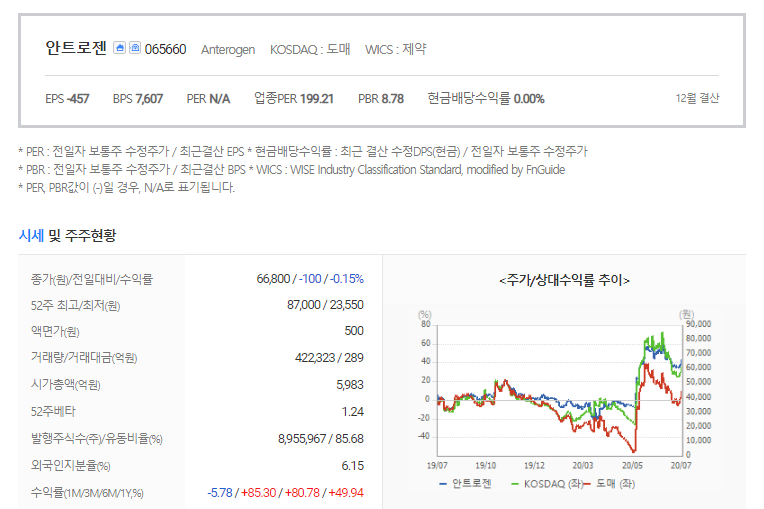The image size is (764, 509).
Task: Click the English name Anterogen
Action: [228, 50]
